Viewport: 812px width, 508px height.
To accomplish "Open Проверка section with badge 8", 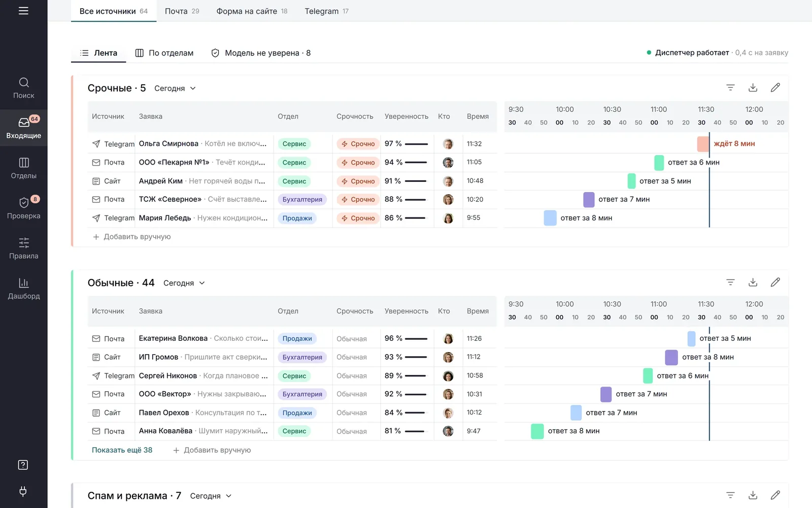I will pyautogui.click(x=24, y=208).
